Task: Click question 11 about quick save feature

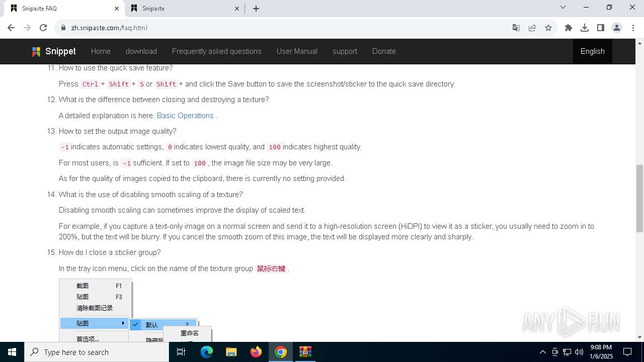Action: point(116,68)
